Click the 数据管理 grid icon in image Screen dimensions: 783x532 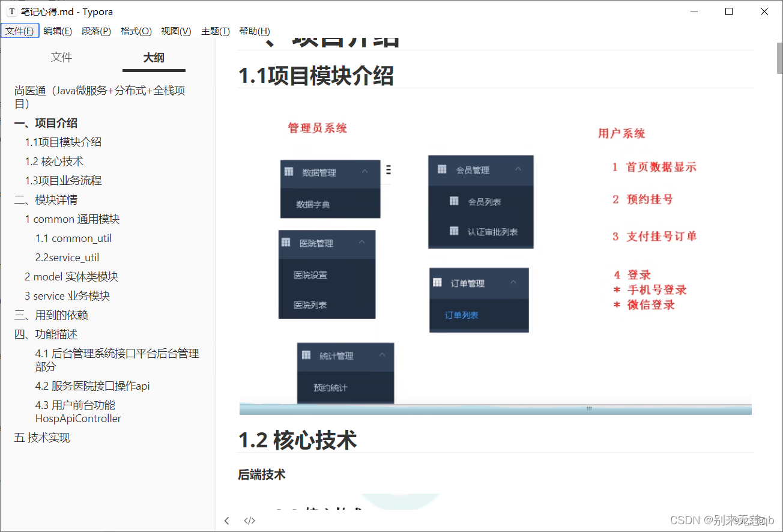click(x=290, y=172)
